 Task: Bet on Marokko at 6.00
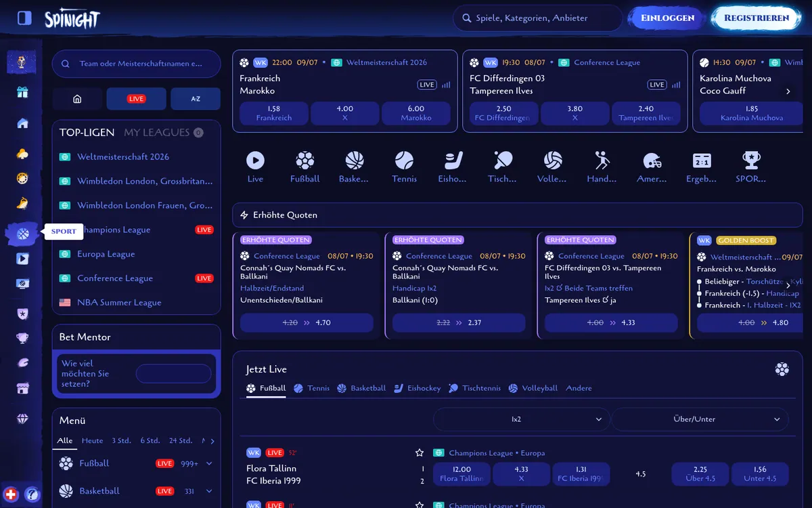(416, 113)
